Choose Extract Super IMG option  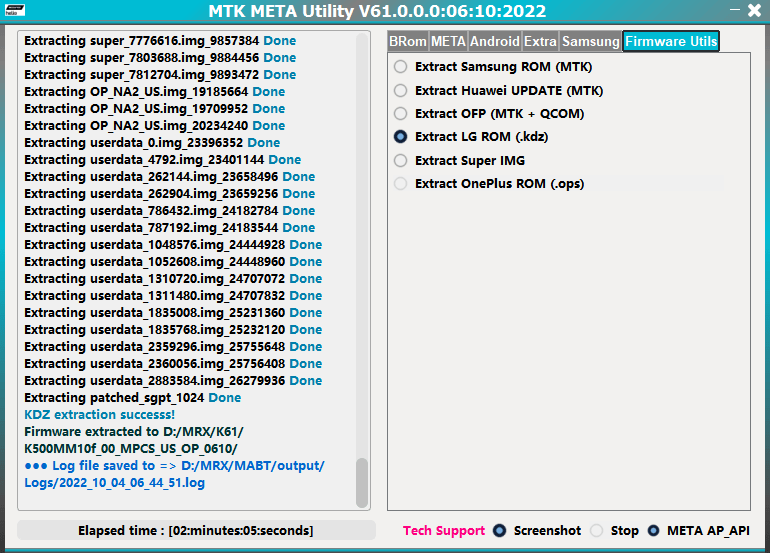click(460, 161)
